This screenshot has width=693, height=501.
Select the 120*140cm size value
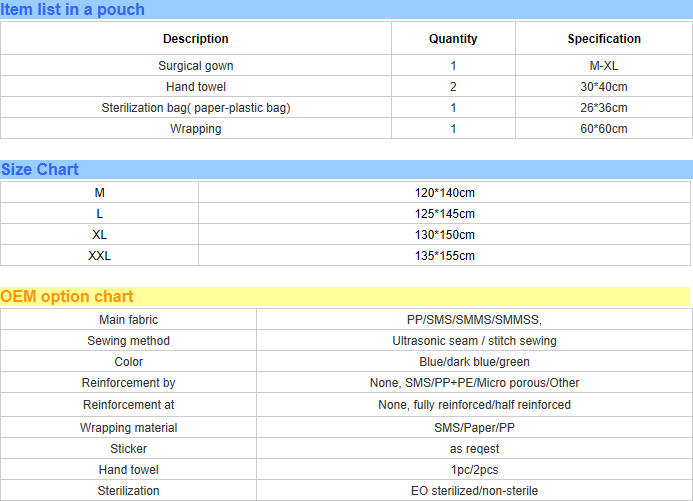[x=445, y=193]
